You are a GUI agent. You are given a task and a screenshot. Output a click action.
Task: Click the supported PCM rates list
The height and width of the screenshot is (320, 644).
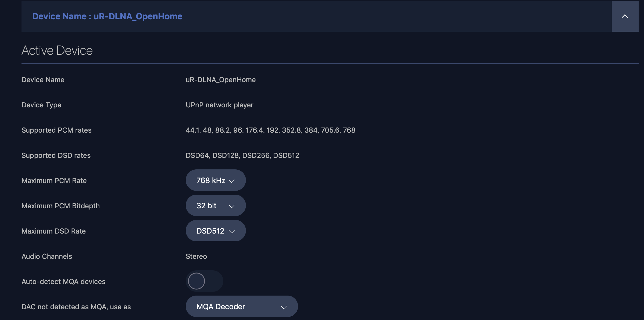coord(270,130)
